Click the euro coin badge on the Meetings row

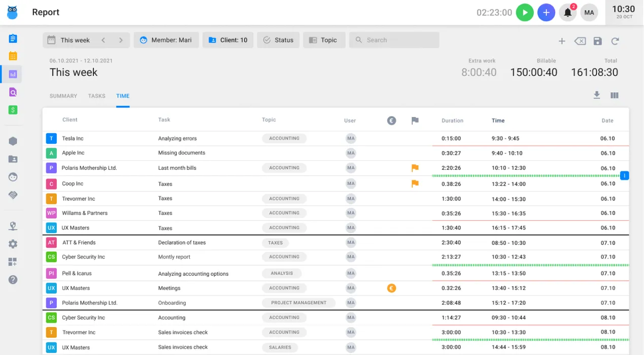click(x=391, y=288)
